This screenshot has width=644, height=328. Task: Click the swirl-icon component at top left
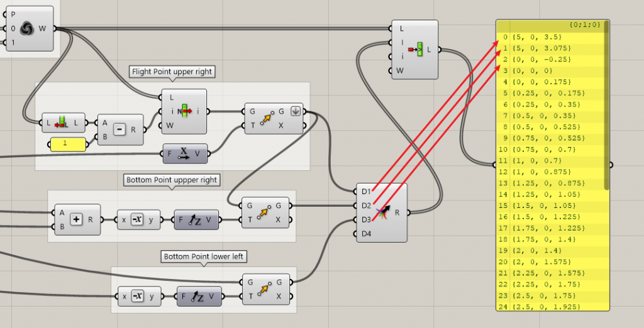[30, 29]
